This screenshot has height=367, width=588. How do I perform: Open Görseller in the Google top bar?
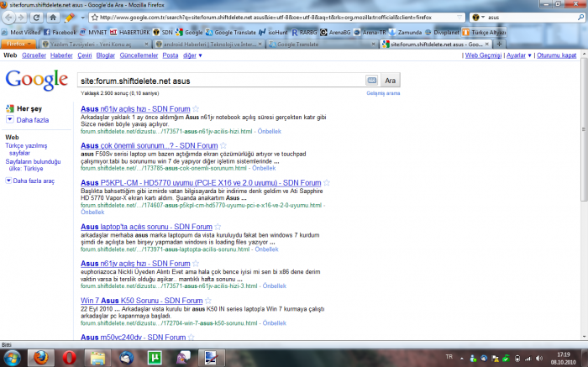[34, 55]
